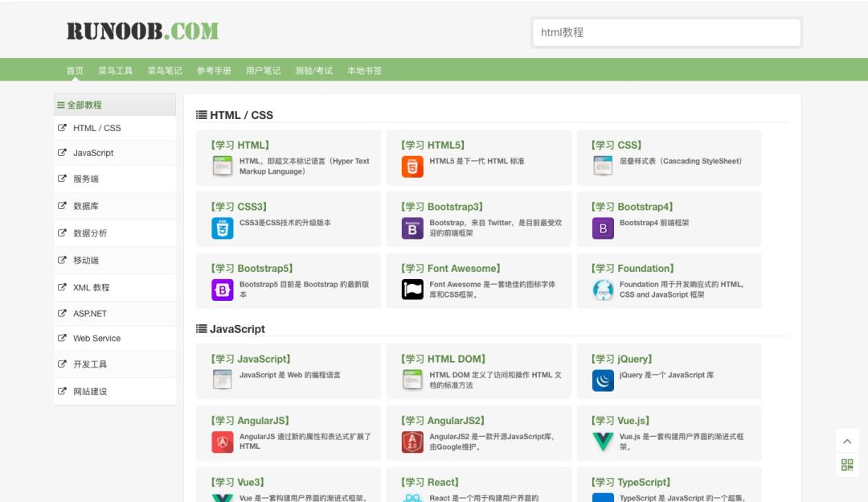Click the red AngularJS shield icon
This screenshot has width=868, height=502.
tap(223, 442)
